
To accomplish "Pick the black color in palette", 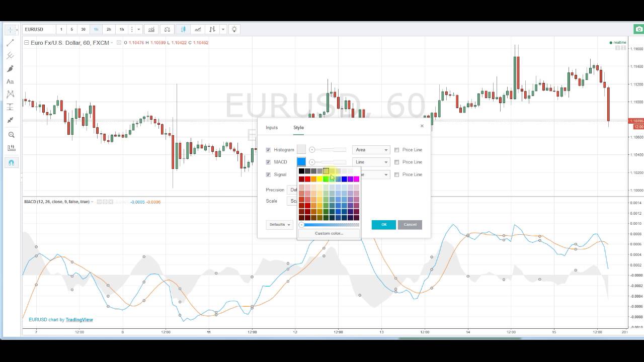I will coord(301,171).
